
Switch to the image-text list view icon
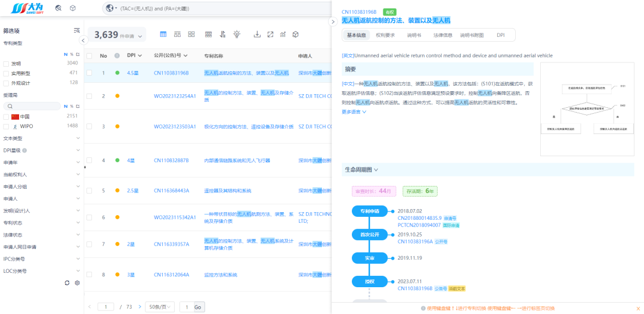tap(178, 35)
